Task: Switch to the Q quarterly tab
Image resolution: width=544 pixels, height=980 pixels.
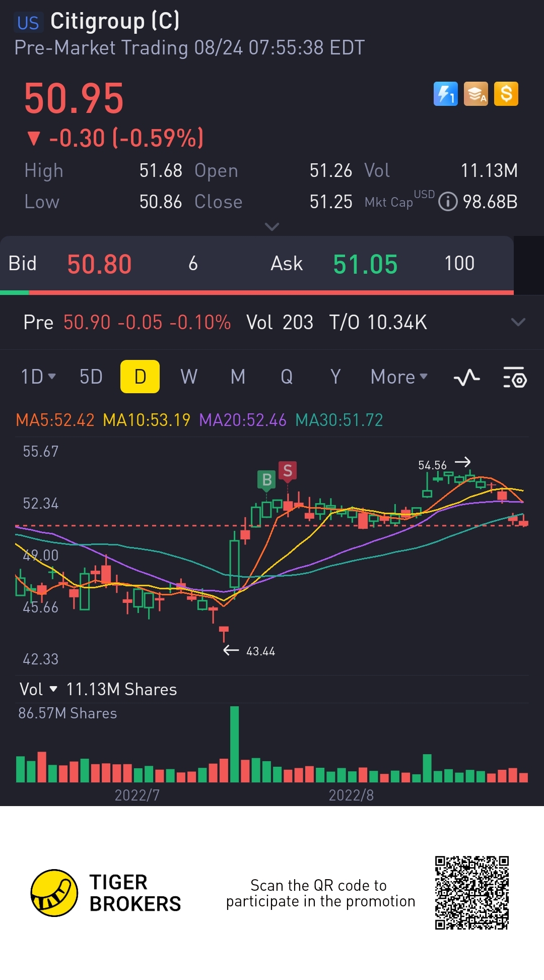Action: click(x=287, y=377)
